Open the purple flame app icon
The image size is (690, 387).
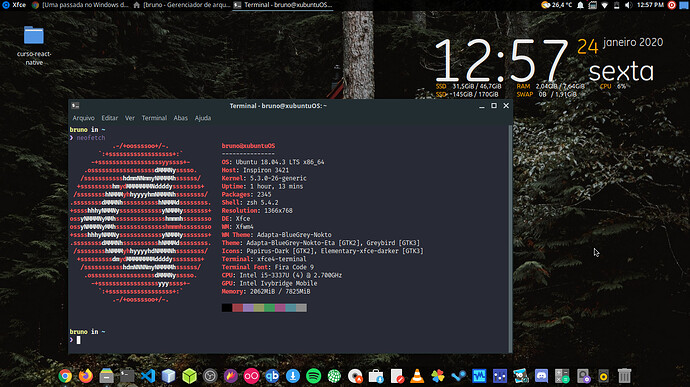click(x=231, y=376)
